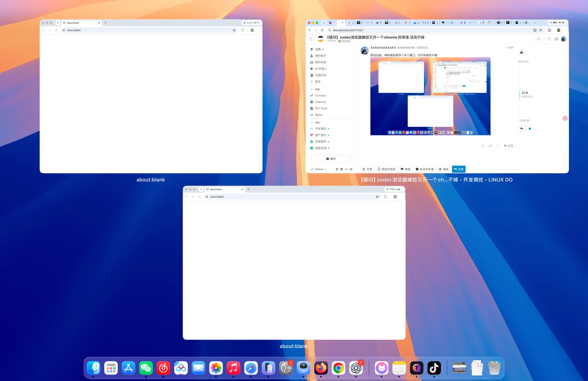
Task: Open the ZH language dropdown
Action: tap(540, 39)
